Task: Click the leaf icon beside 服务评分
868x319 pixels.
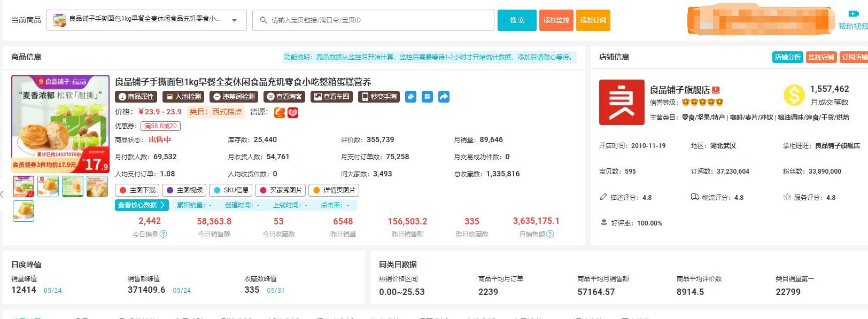Action: coord(787,197)
